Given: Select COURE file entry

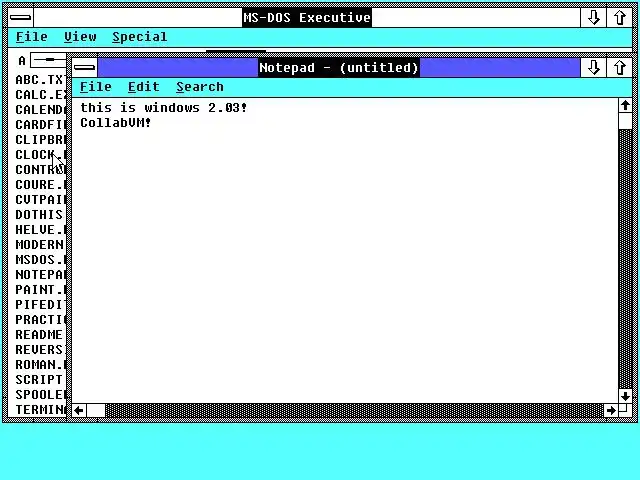Looking at the screenshot, I should (40, 185).
